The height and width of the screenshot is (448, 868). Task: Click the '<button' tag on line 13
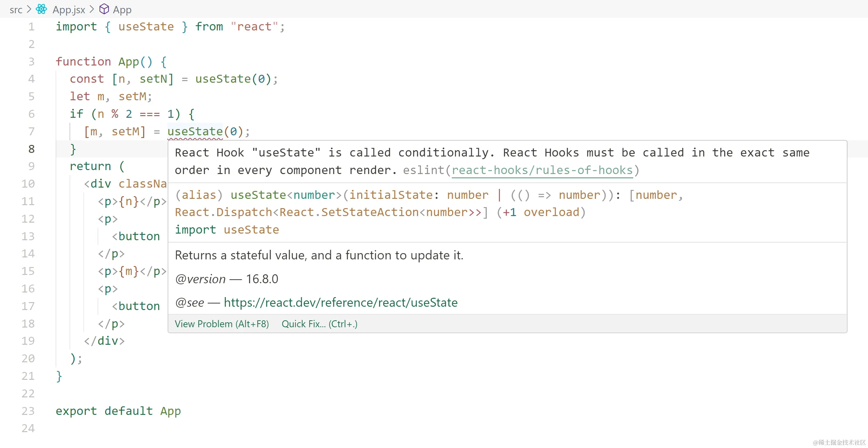pyautogui.click(x=136, y=236)
